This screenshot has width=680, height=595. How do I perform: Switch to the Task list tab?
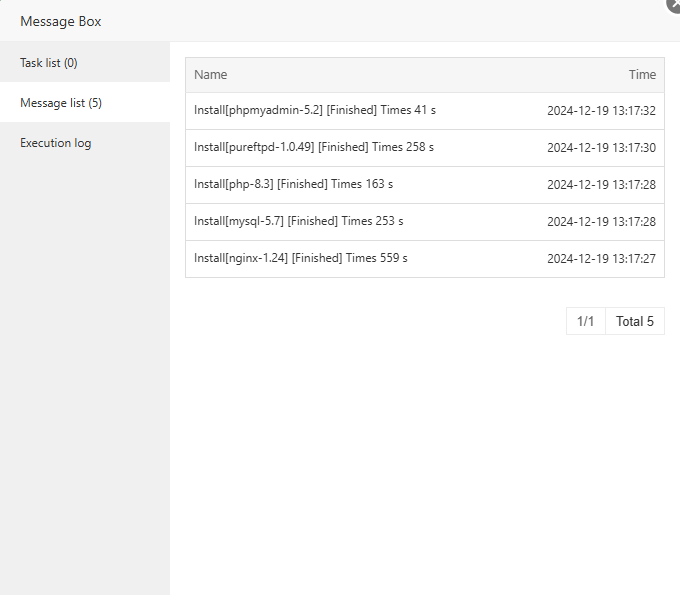[x=49, y=63]
